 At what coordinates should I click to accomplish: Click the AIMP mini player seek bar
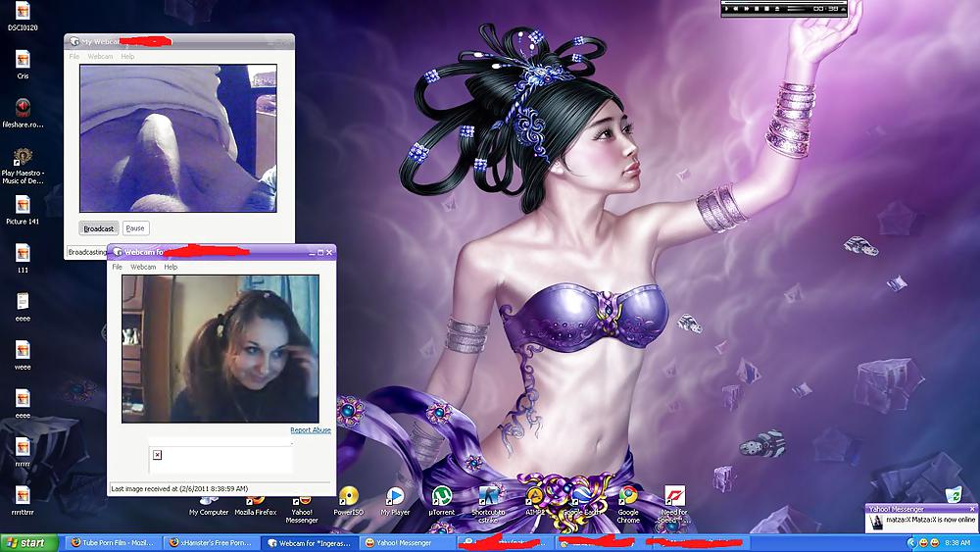click(x=784, y=3)
